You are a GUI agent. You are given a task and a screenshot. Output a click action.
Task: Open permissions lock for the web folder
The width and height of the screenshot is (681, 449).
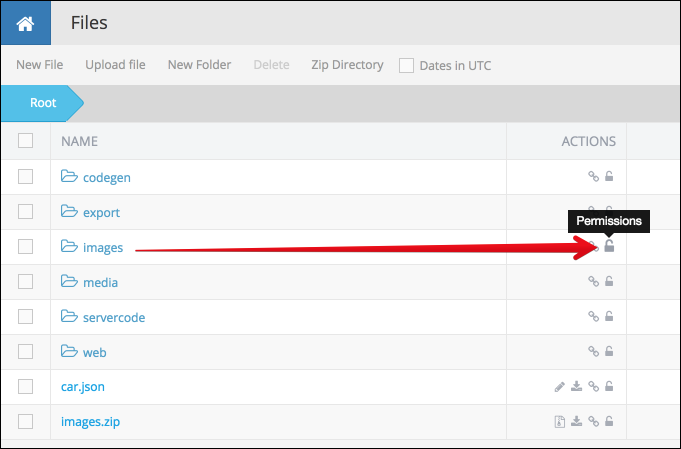tap(609, 350)
